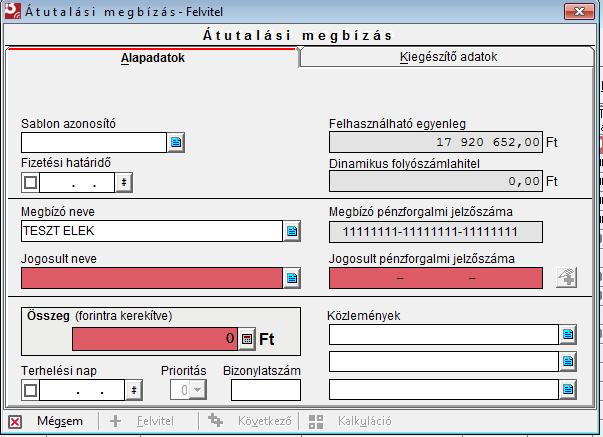The image size is (603, 437).
Task: Focus the Sablon azonosító input field
Action: point(94,142)
